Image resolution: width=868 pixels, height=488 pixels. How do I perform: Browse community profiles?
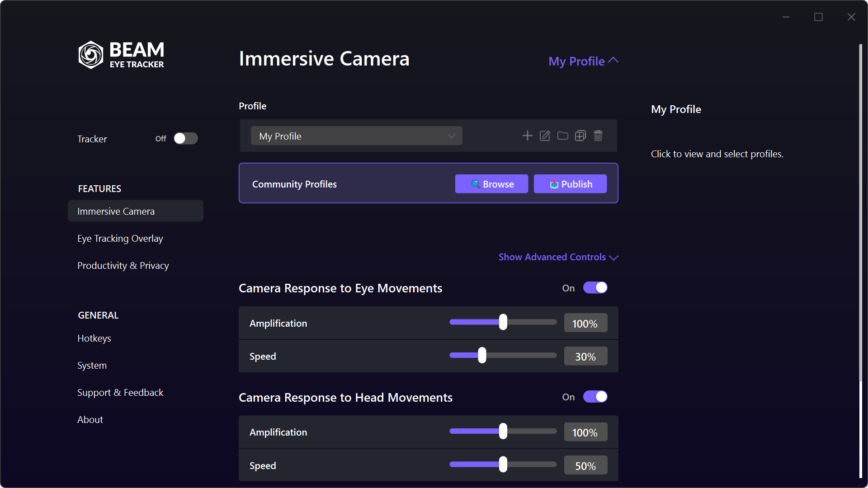pyautogui.click(x=491, y=184)
